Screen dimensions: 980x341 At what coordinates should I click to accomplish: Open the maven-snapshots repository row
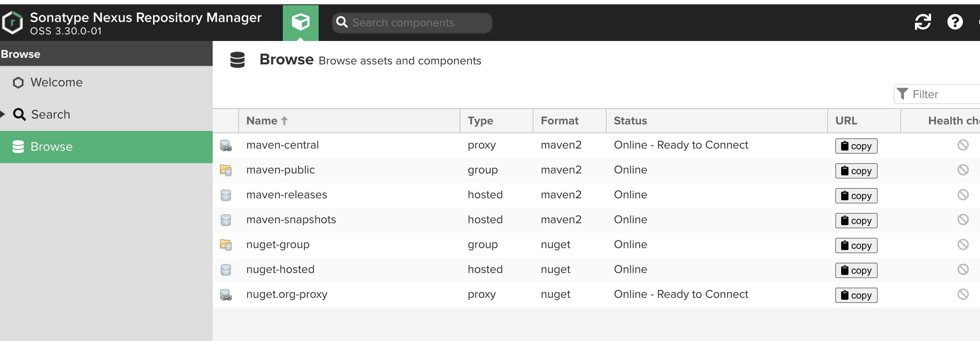click(x=596, y=220)
